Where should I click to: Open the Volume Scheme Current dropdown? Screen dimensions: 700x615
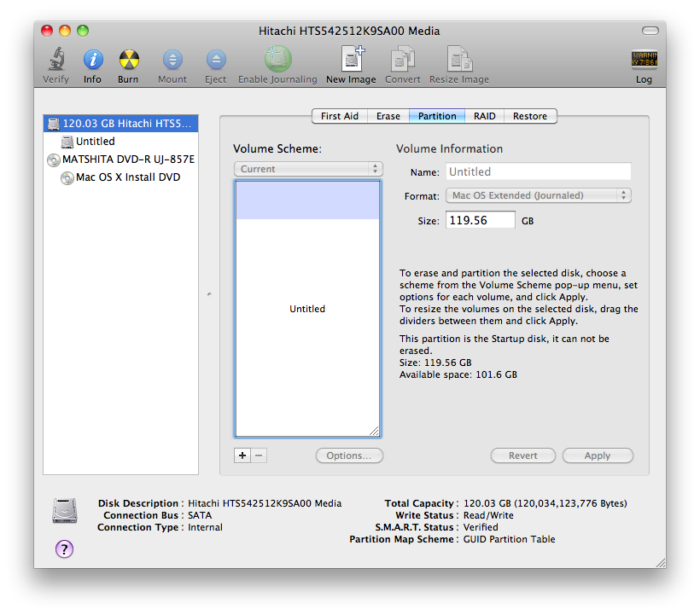pos(308,169)
